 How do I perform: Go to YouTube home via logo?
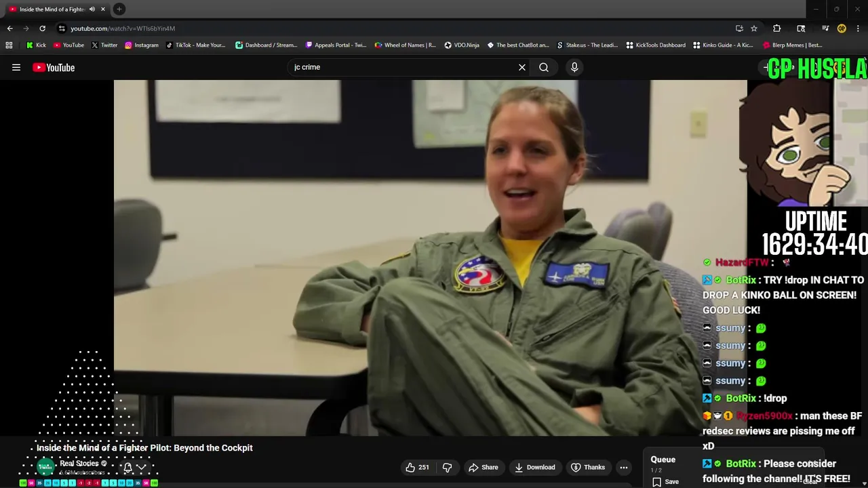(54, 67)
